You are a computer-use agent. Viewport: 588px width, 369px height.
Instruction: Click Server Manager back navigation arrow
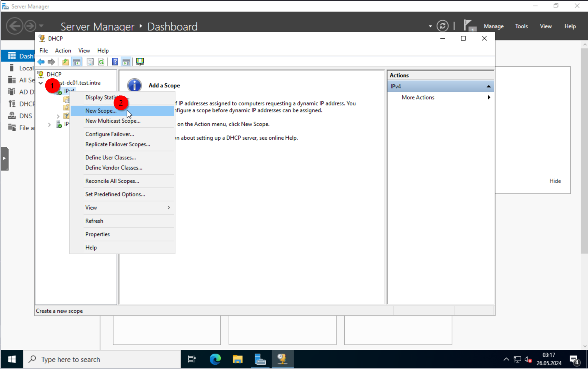coord(15,26)
